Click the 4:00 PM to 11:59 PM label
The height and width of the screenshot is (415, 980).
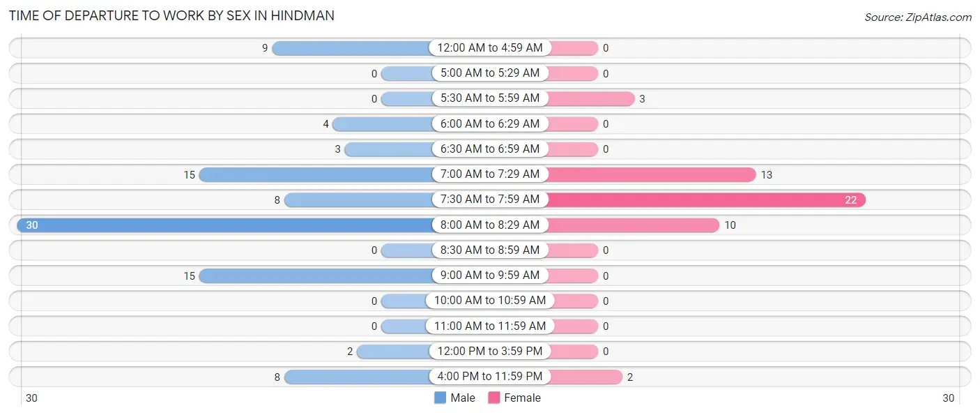(490, 377)
